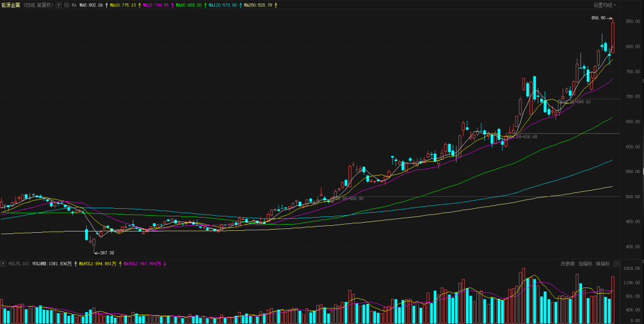Click the arrow beside MAVOL2 value
This screenshot has width=644, height=324.
click(164, 264)
